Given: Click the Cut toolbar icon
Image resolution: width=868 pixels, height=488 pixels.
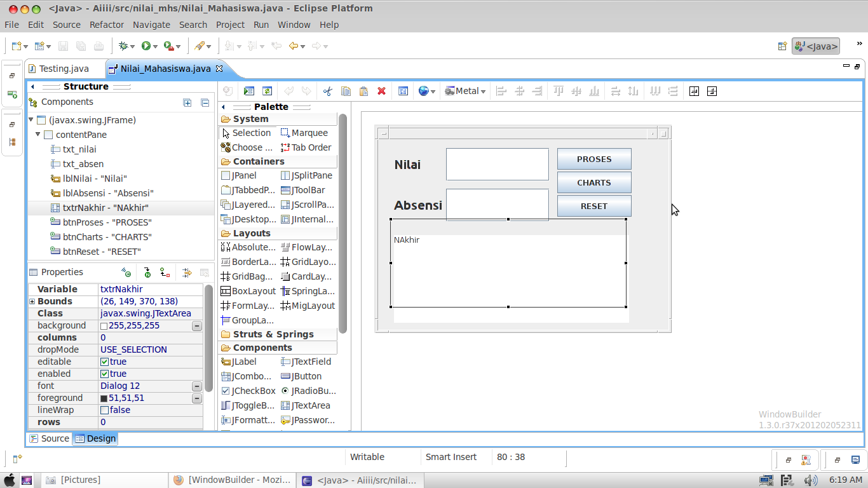Looking at the screenshot, I should click(328, 91).
